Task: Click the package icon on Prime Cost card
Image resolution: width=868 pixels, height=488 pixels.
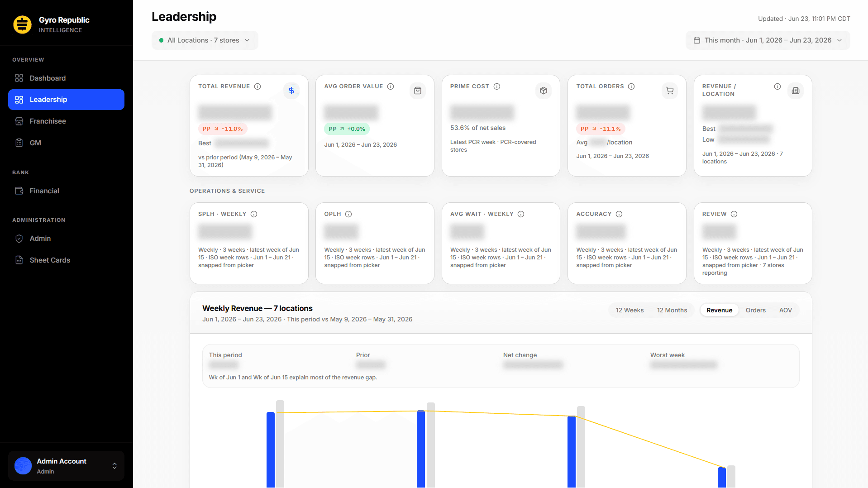Action: (544, 91)
